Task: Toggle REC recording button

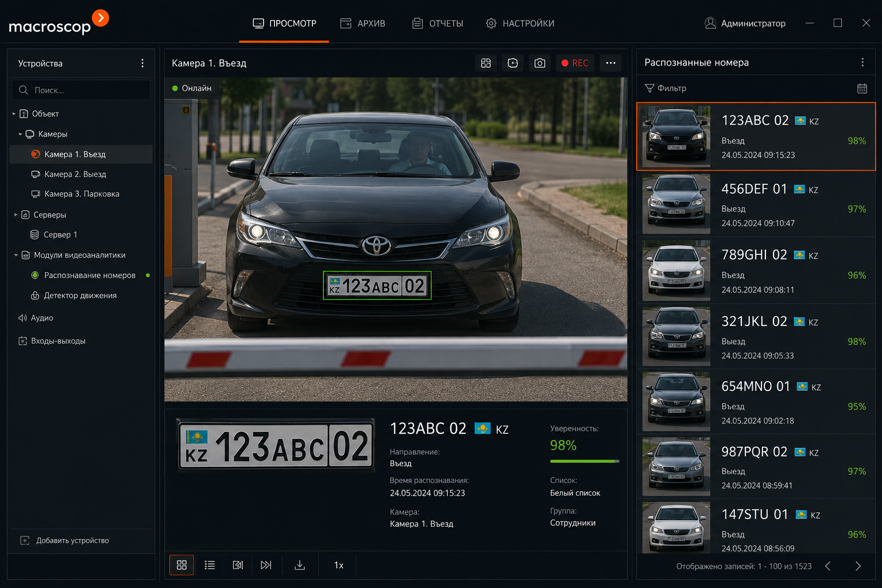Action: pyautogui.click(x=575, y=63)
